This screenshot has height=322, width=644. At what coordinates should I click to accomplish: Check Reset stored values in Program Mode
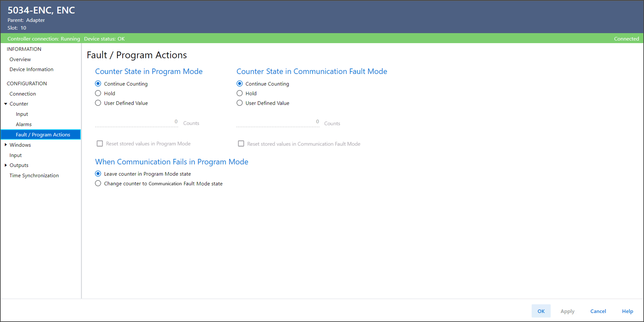click(100, 144)
